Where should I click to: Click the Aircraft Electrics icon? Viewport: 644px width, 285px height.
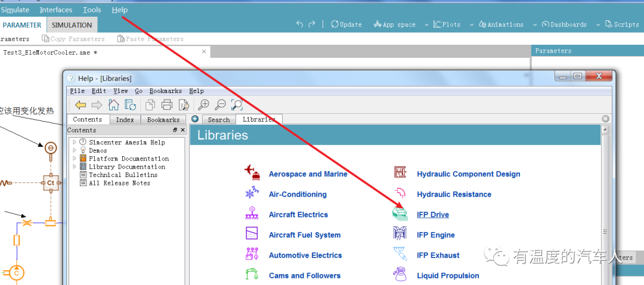(x=252, y=213)
